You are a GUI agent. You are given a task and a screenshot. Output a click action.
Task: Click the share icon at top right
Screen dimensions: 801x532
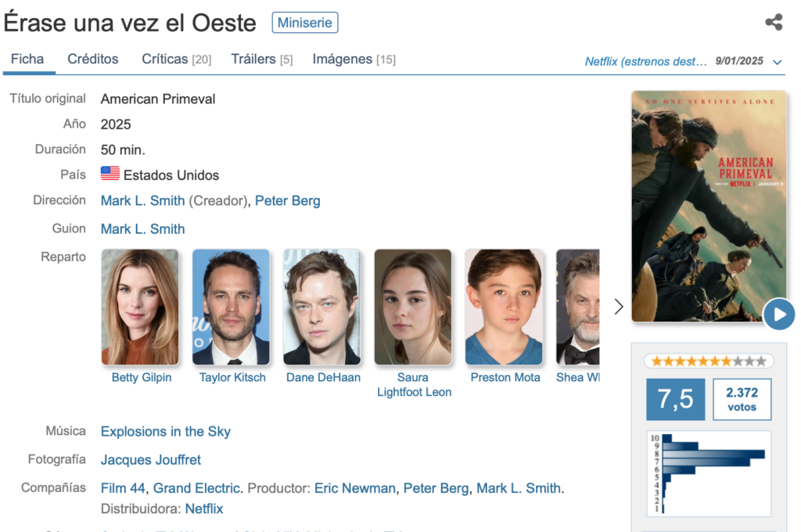coord(774,22)
